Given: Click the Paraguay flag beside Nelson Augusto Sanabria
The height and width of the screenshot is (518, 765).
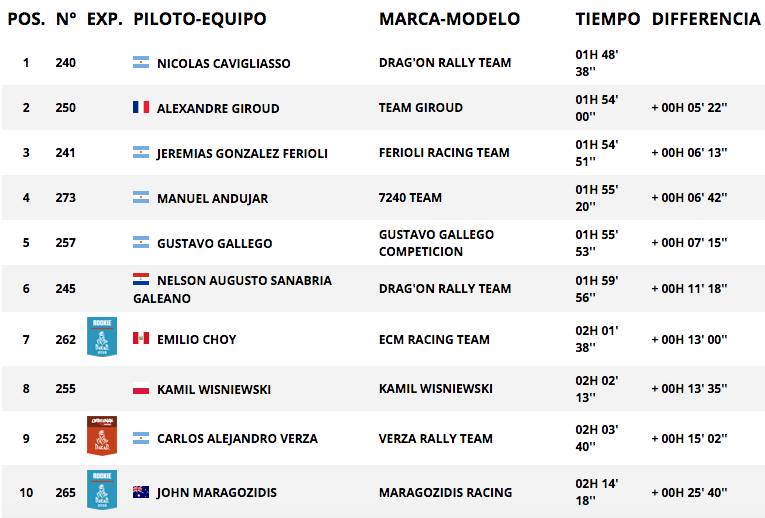Looking at the screenshot, I should pyautogui.click(x=141, y=279).
